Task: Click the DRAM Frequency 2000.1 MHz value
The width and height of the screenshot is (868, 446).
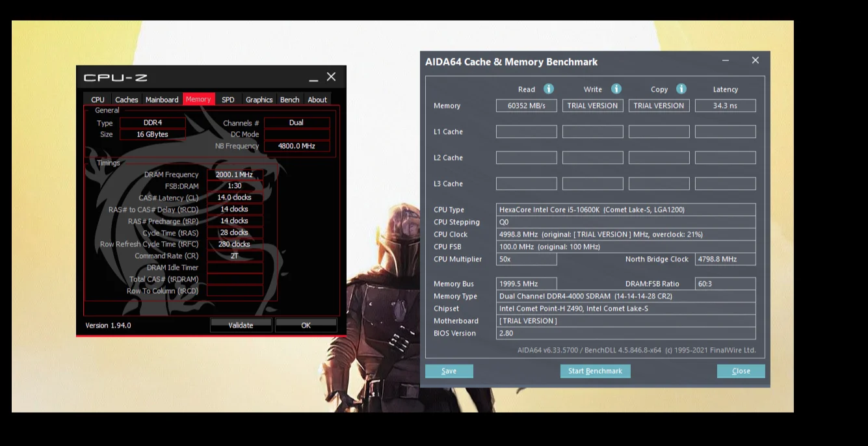Action: coord(235,174)
